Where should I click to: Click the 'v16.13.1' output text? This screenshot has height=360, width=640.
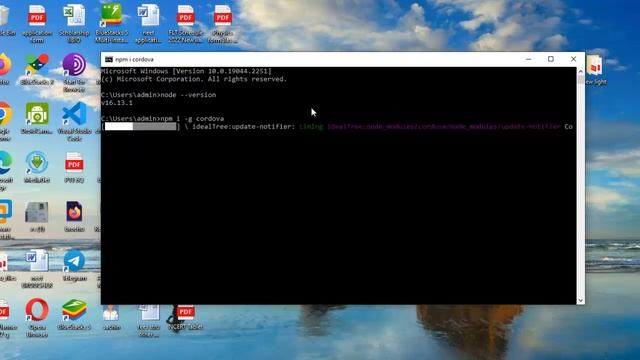tap(117, 103)
